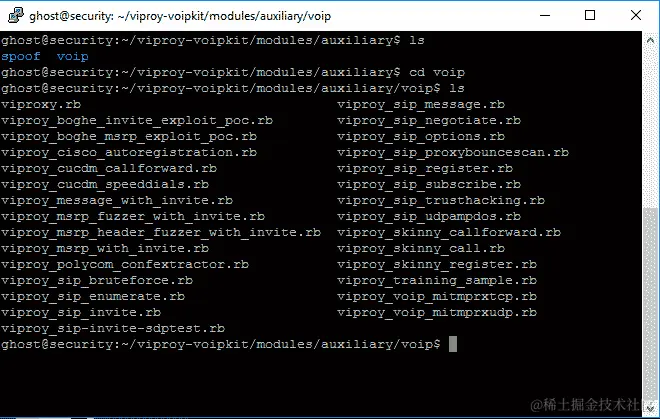Select viproy_sip_proxybouncescan.rb

[x=453, y=152]
